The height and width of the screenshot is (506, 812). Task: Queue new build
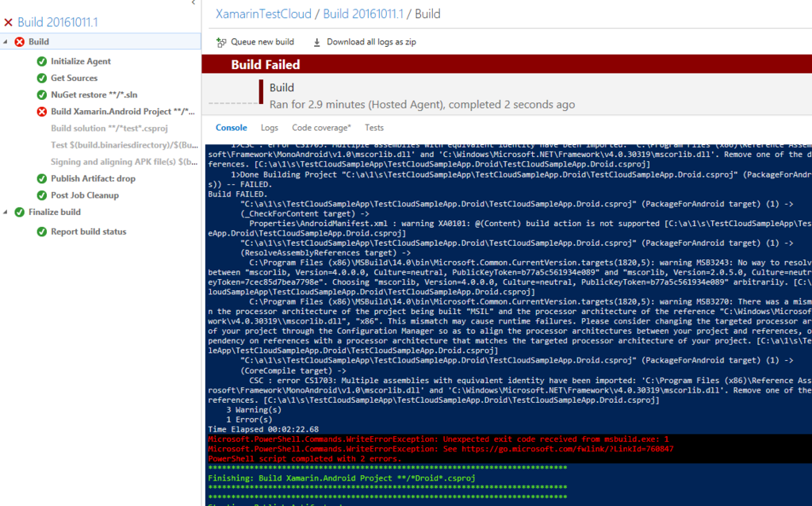pos(262,42)
